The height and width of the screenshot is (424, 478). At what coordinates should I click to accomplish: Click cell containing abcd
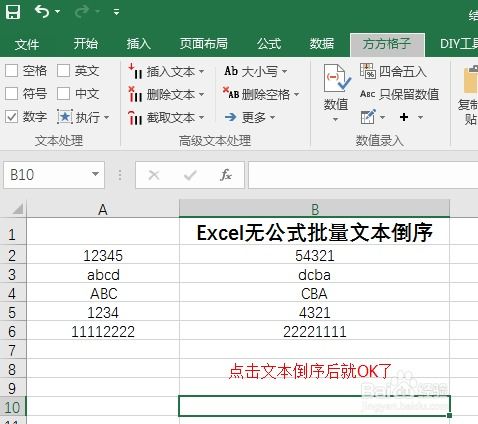(103, 274)
